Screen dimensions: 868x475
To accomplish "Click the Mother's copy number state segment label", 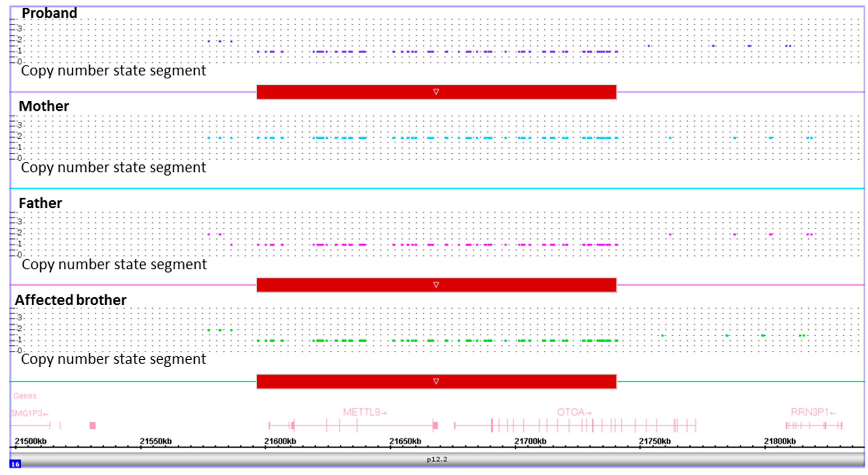I will [x=113, y=167].
